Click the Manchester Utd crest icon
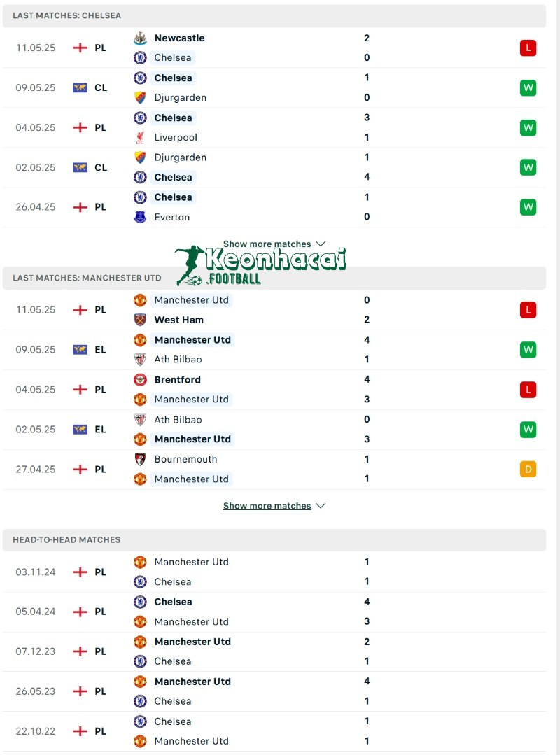 click(x=139, y=299)
